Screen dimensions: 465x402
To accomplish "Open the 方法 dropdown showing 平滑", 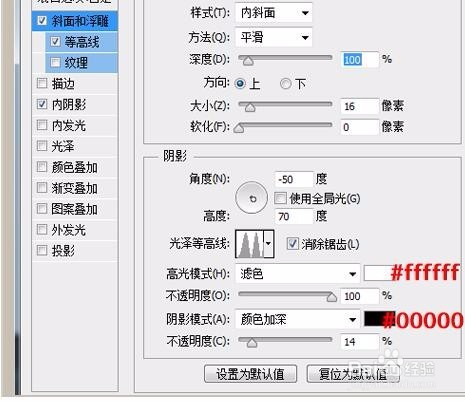I will 274,37.
